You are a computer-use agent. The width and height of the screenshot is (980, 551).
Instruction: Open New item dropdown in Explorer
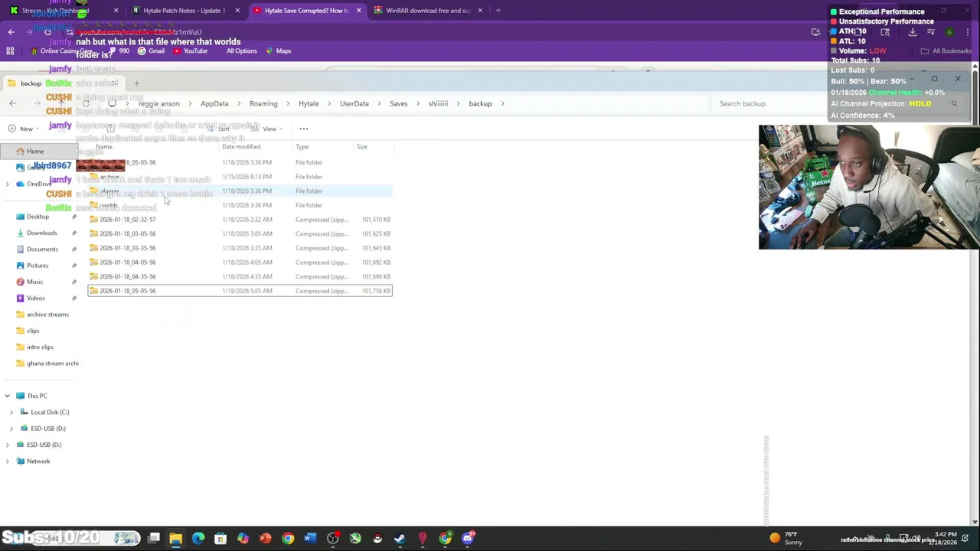point(23,129)
